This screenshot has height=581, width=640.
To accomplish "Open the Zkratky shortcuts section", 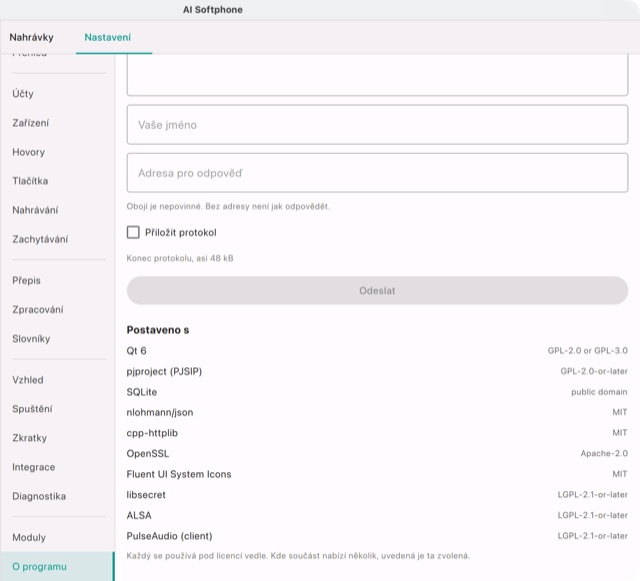I will 57,438.
